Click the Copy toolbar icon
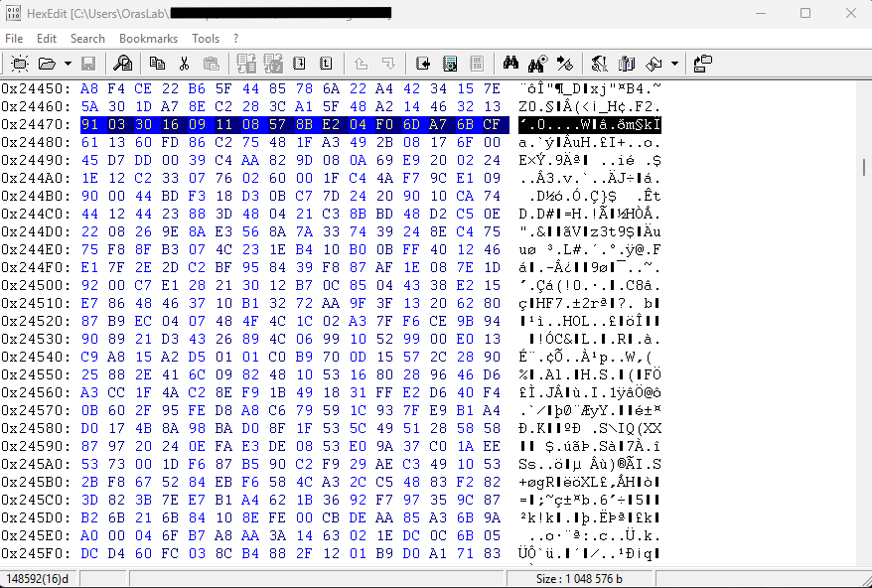872x588 pixels. [157, 64]
